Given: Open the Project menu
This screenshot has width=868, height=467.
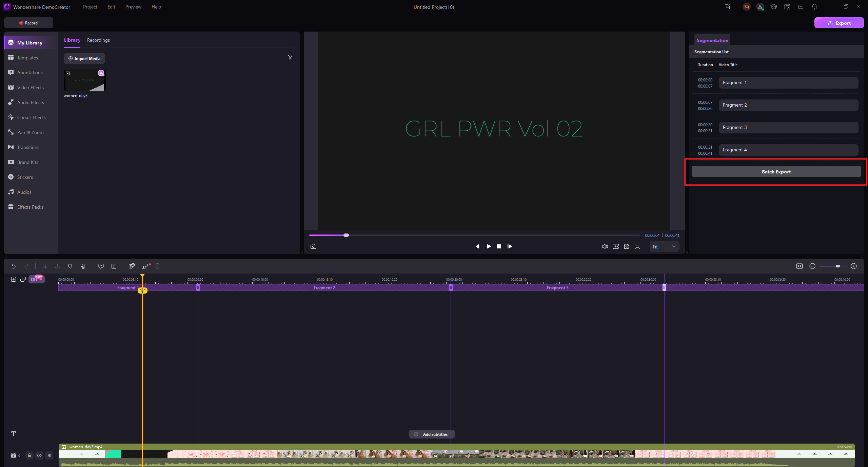Looking at the screenshot, I should (90, 7).
